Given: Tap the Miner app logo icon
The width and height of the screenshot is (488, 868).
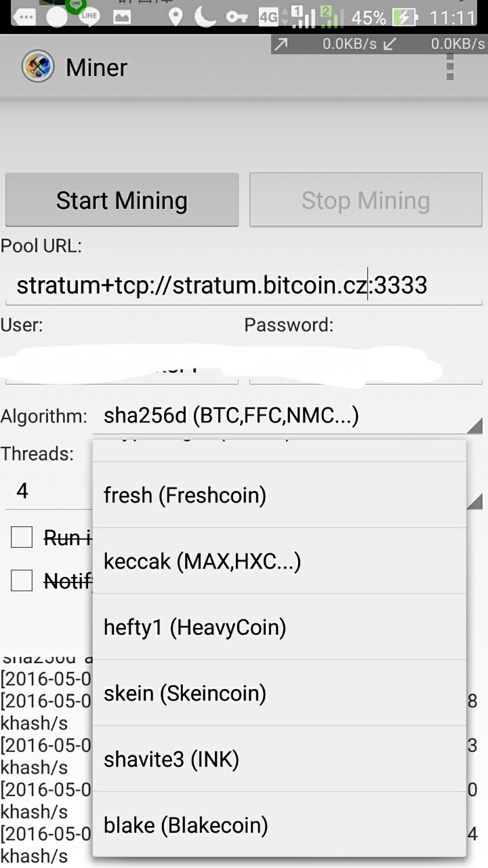Looking at the screenshot, I should click(38, 67).
